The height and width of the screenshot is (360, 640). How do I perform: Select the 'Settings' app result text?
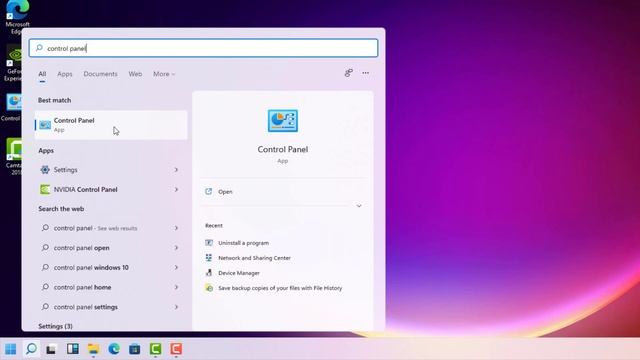click(x=65, y=170)
